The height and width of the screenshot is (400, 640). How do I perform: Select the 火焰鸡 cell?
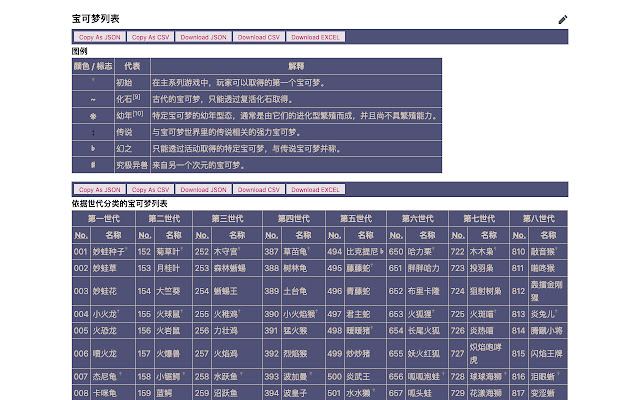237,353
